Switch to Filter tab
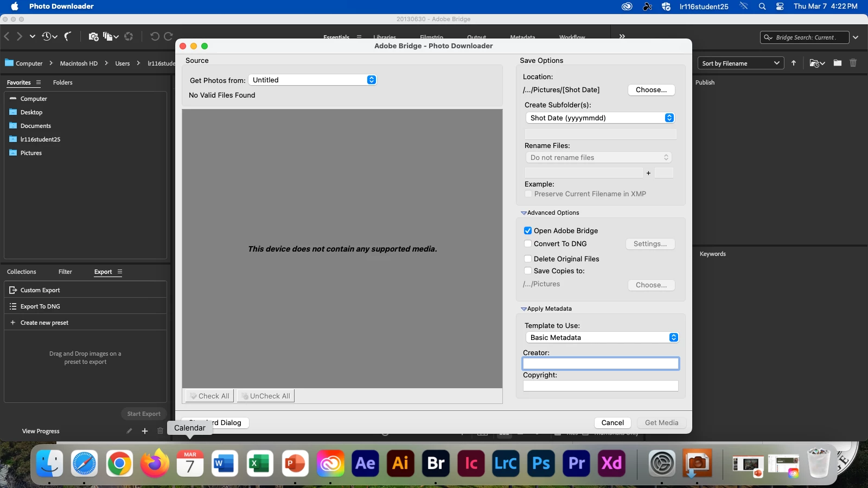This screenshot has width=868, height=488. click(65, 272)
